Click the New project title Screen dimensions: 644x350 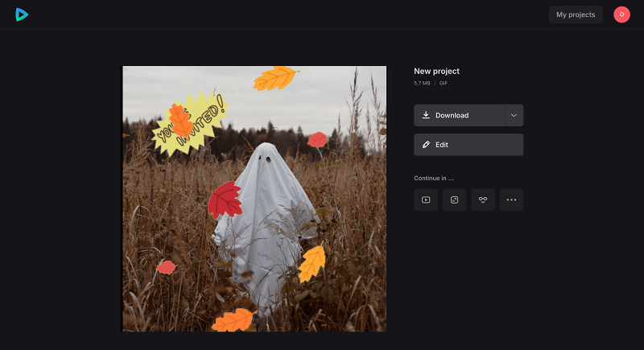click(436, 71)
